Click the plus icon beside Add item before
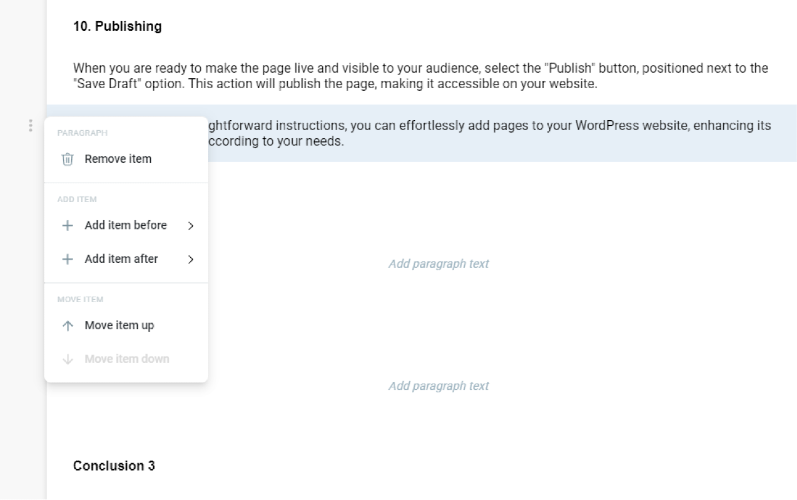 pos(68,225)
